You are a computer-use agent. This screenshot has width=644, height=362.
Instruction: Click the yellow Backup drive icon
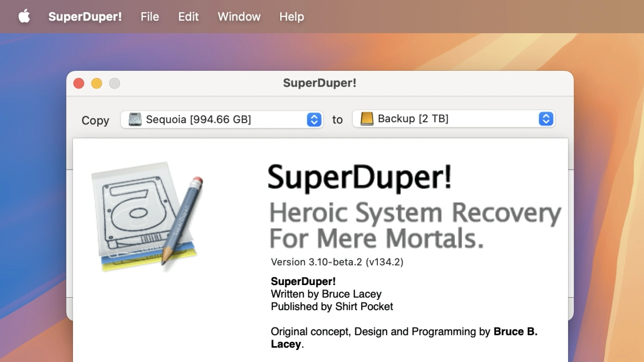[367, 119]
